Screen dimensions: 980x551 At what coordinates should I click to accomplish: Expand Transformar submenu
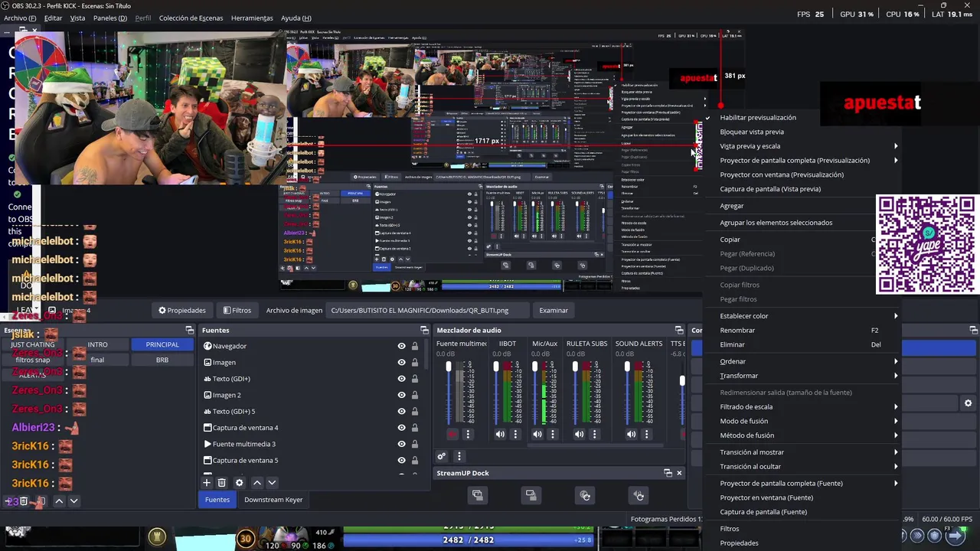[x=802, y=376]
